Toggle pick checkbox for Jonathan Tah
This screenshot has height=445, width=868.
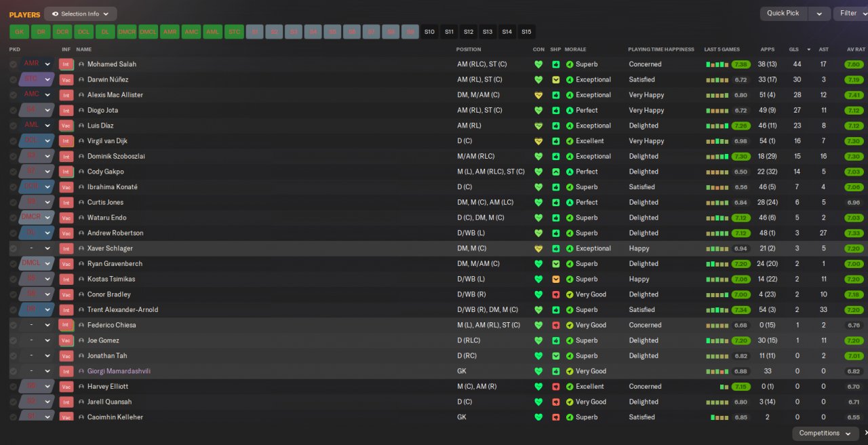[13, 355]
